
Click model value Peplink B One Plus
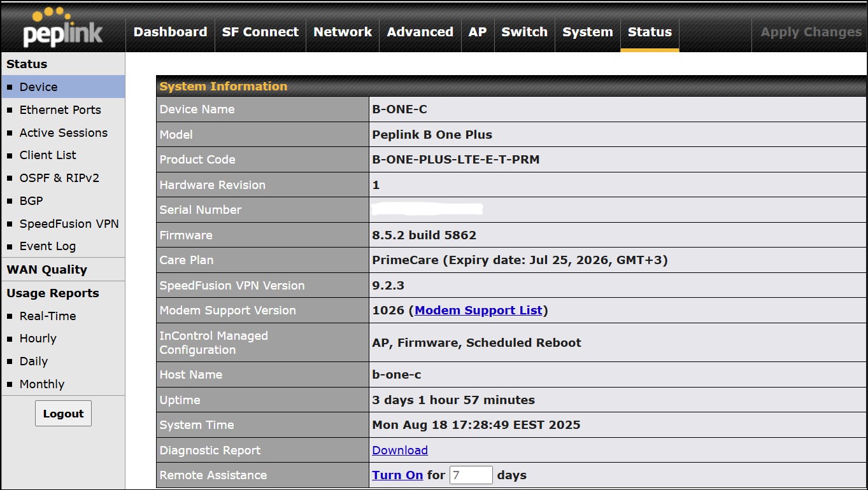tap(432, 135)
